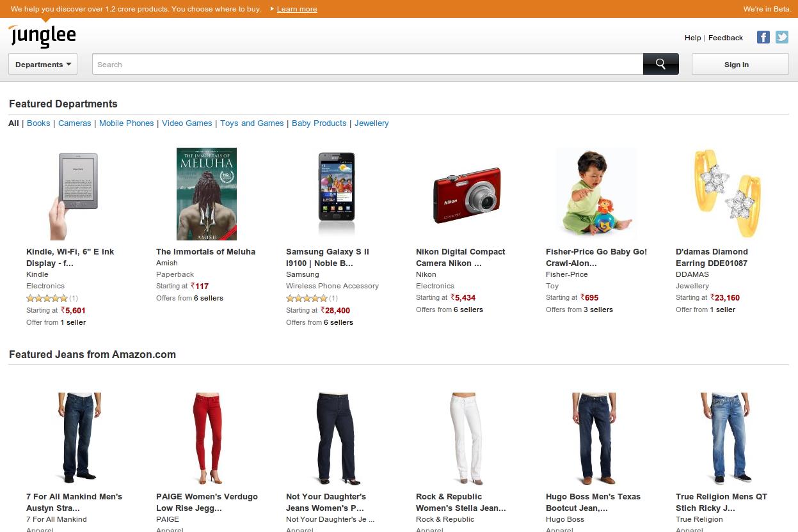798x532 pixels.
Task: Switch to Mobile Phones department
Action: (126, 123)
